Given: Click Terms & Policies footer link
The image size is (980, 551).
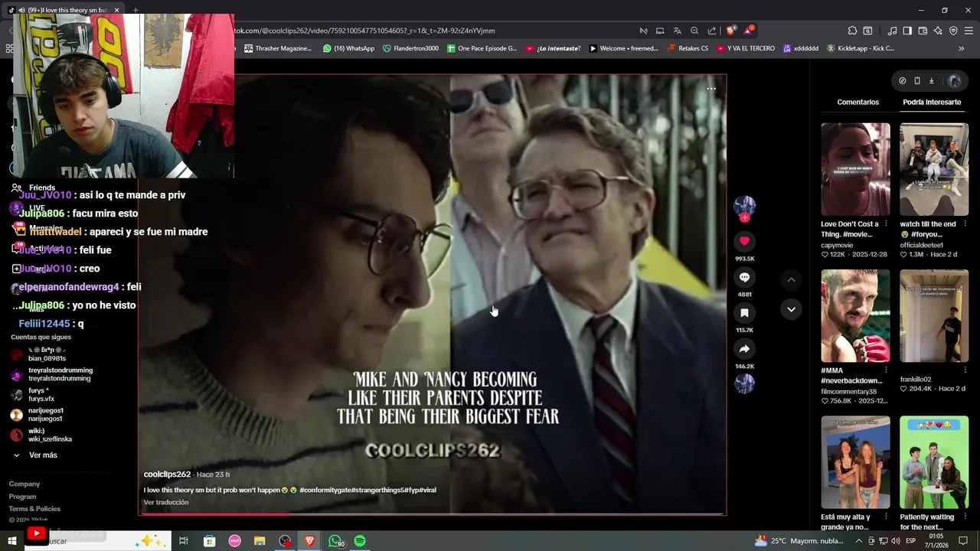Looking at the screenshot, I should [x=34, y=509].
